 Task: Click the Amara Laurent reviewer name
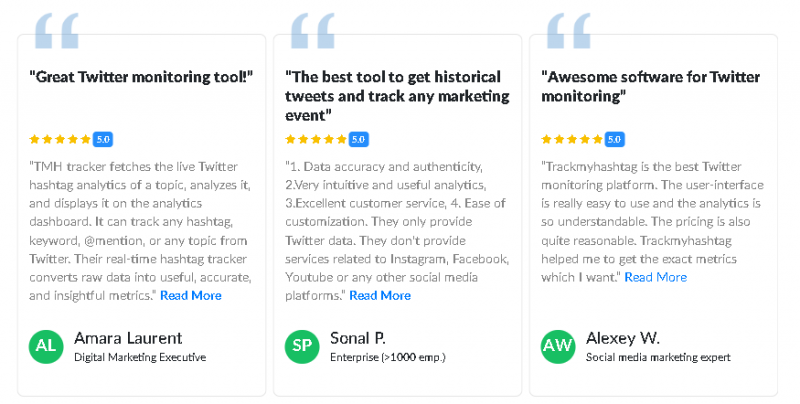point(128,338)
